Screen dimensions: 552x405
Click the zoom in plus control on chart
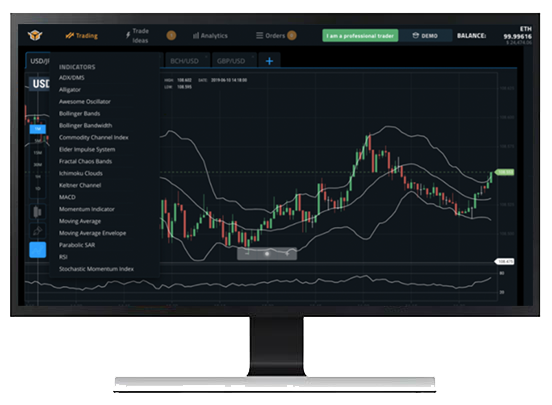pos(287,253)
